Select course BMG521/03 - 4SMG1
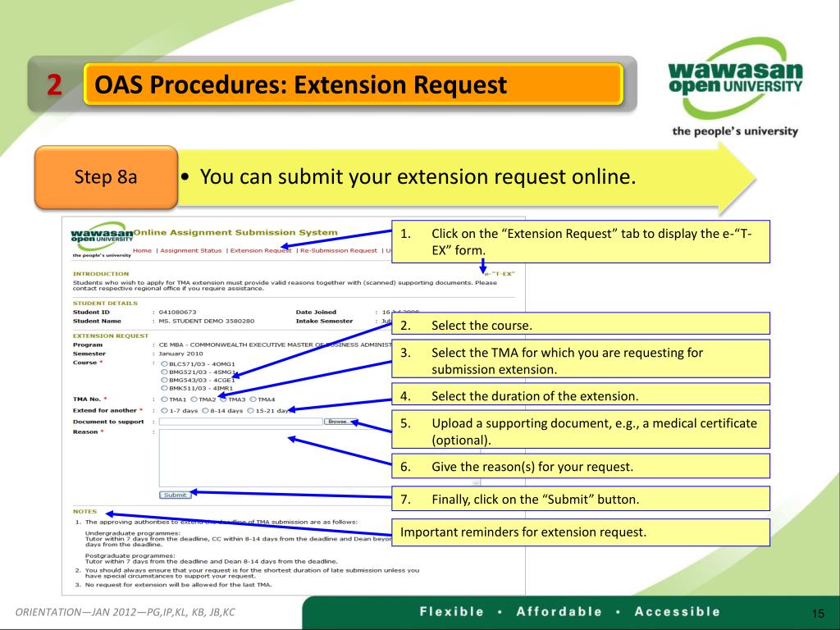Viewport: 840px width, 630px height. [x=164, y=372]
